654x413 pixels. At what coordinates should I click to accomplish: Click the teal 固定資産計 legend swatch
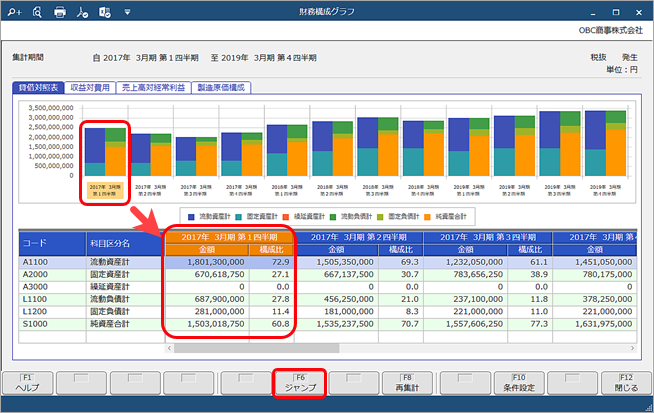point(239,217)
